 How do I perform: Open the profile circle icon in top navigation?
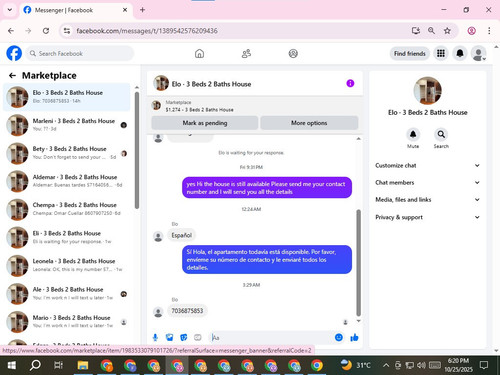[293, 53]
